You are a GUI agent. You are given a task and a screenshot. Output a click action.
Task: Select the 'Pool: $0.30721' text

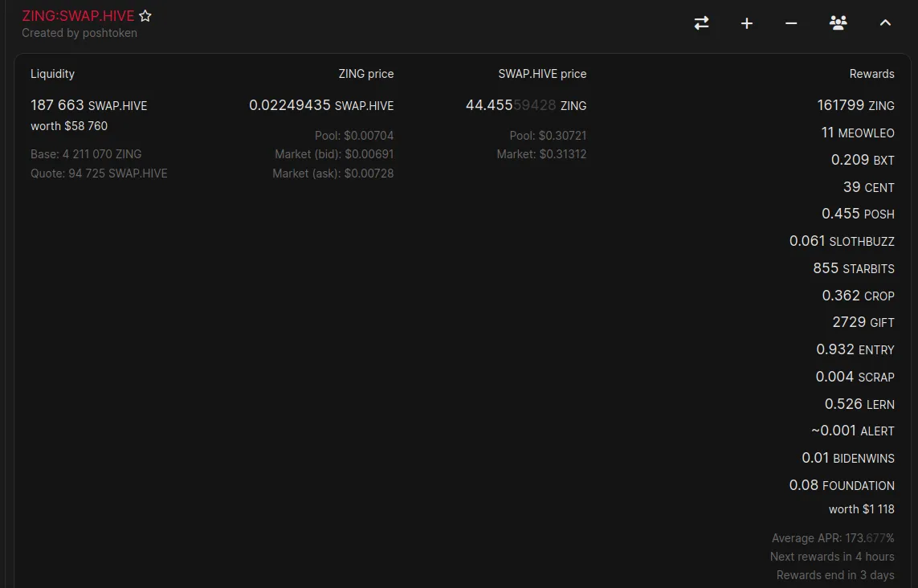548,135
